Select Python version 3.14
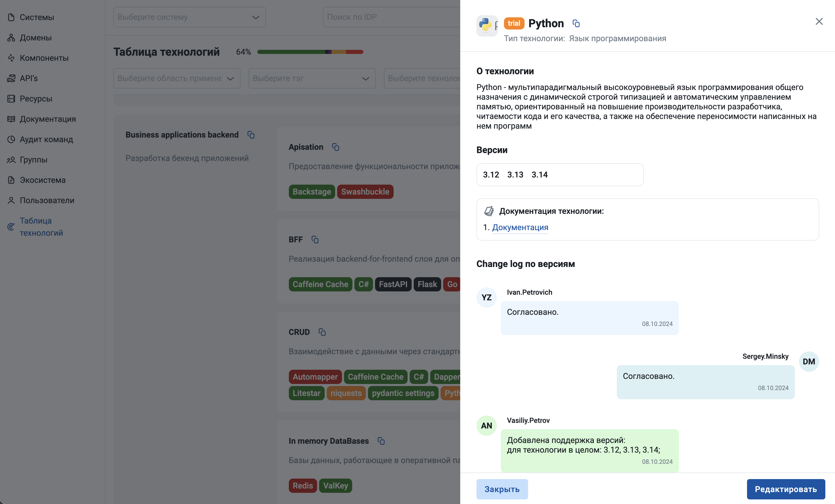The width and height of the screenshot is (835, 504). point(540,174)
